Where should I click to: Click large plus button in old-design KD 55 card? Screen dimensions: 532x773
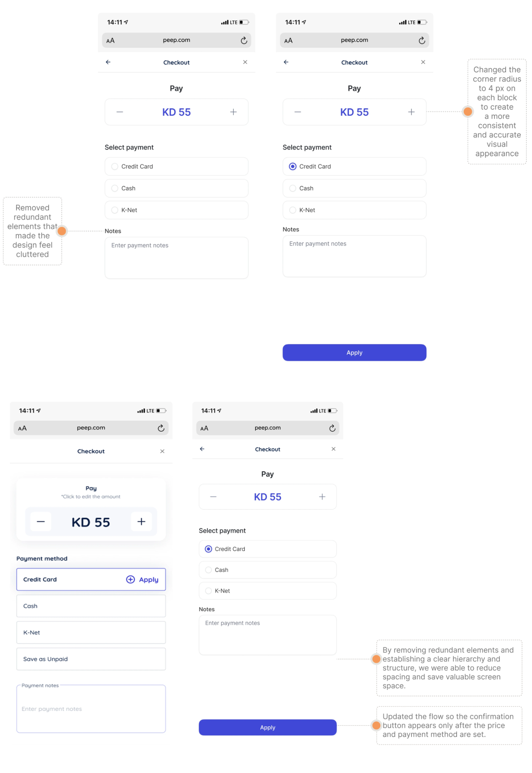141,522
